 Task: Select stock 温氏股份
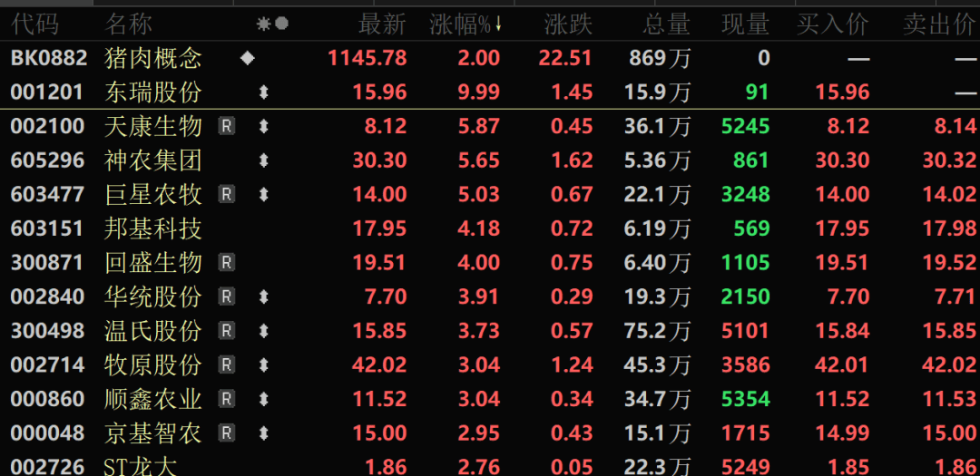(x=153, y=330)
